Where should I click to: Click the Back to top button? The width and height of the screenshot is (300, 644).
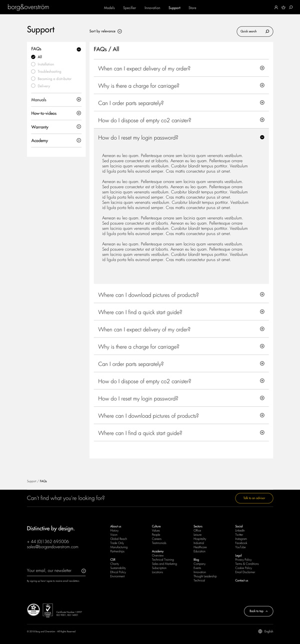tap(258, 611)
